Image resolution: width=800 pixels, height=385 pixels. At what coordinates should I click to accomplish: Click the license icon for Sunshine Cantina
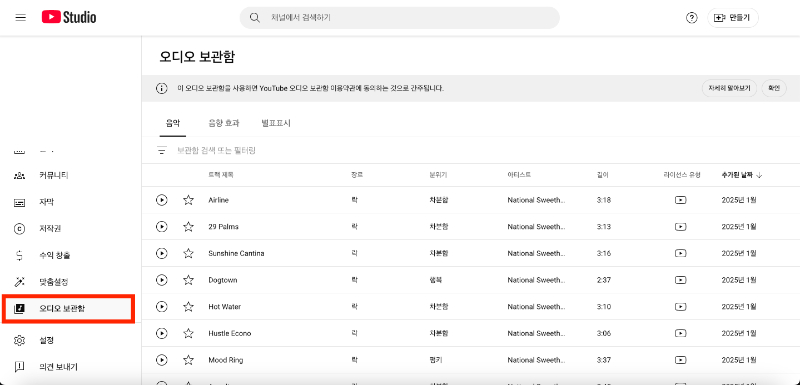(x=680, y=253)
